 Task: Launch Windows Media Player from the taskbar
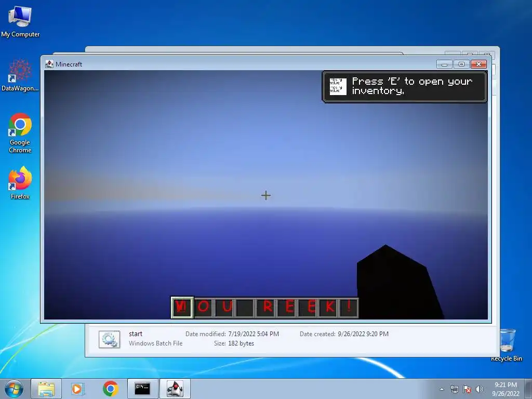coord(77,389)
